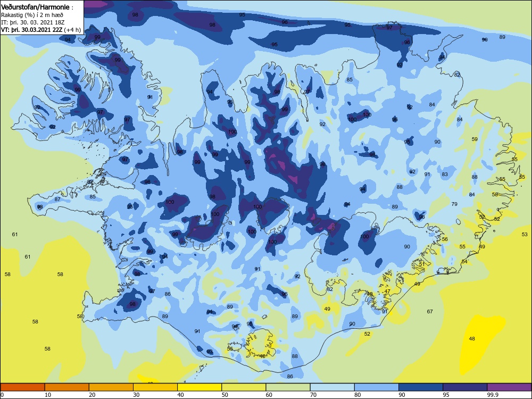Click the humidity value 51 near the coast
Image resolution: width=532 pixels, height=399 pixels.
point(422,264)
